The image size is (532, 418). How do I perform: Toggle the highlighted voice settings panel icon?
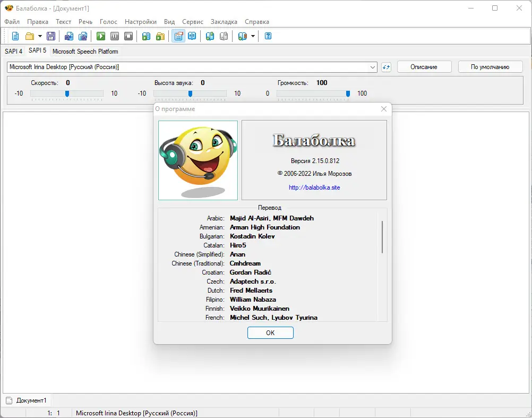coord(178,36)
